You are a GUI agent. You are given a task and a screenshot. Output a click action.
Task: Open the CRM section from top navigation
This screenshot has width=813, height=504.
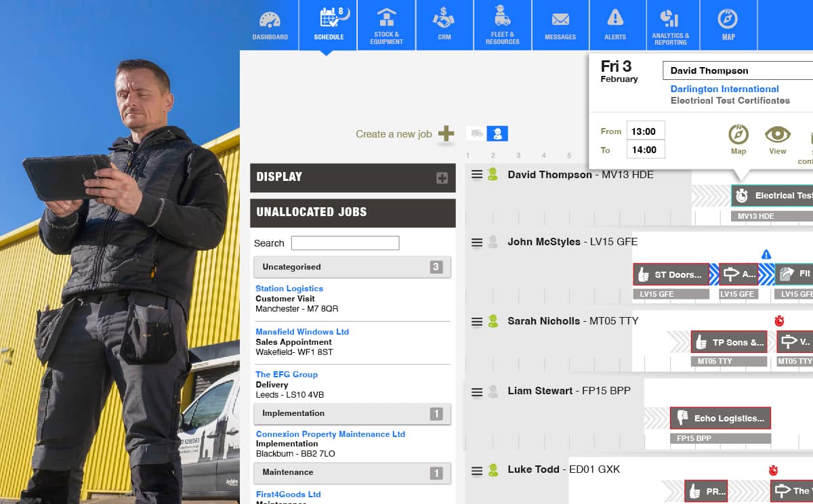point(444,25)
